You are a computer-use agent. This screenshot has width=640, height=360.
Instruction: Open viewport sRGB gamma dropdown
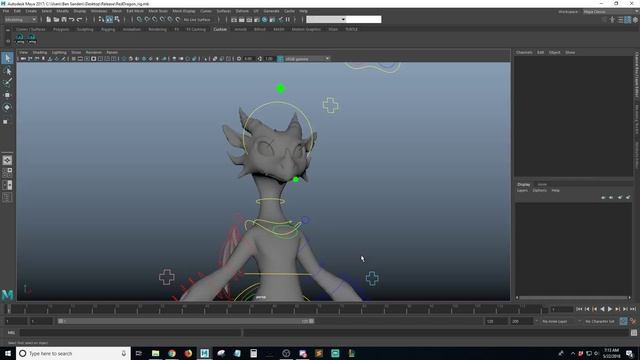(x=307, y=59)
